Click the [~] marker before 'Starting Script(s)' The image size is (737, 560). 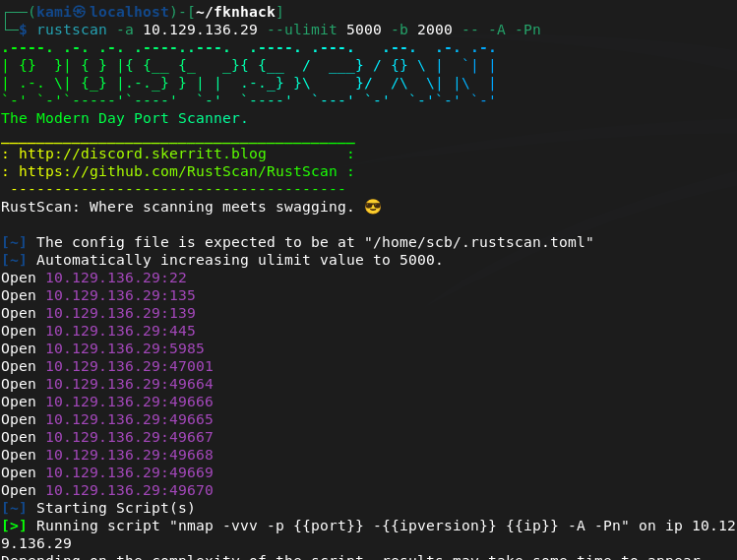(14, 508)
